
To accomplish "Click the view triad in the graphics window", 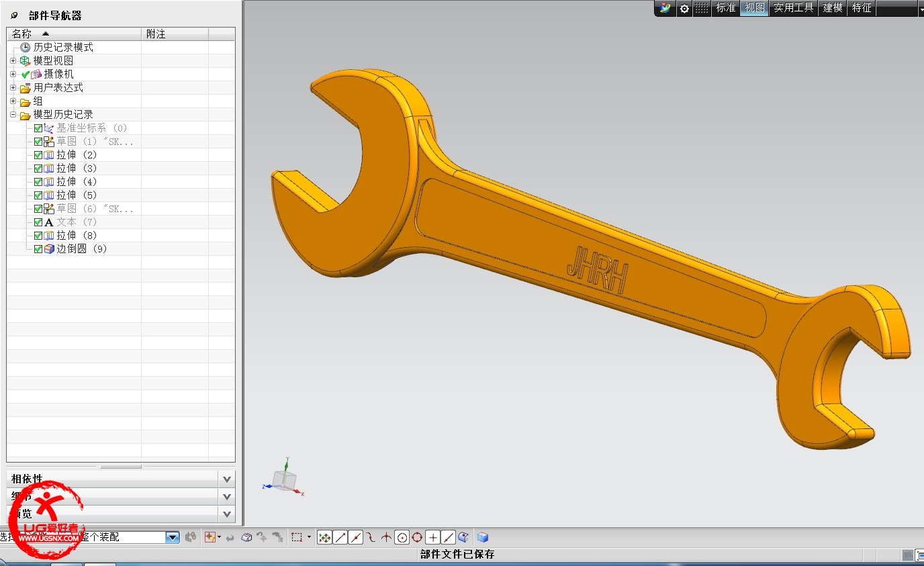I will [x=285, y=477].
